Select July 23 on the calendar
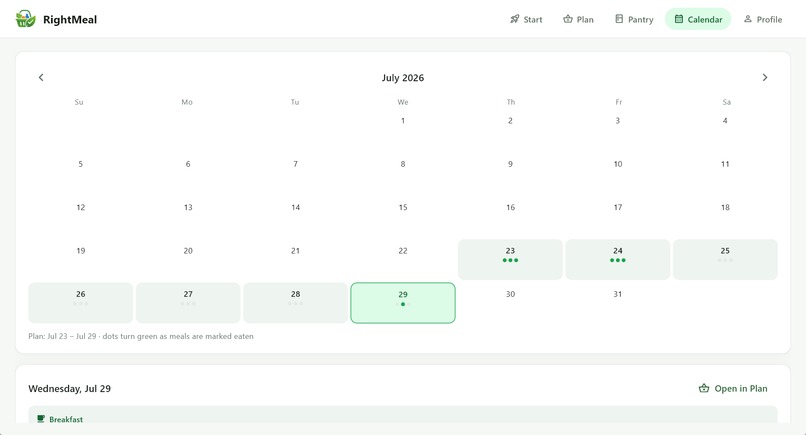The image size is (806, 435). [x=510, y=259]
